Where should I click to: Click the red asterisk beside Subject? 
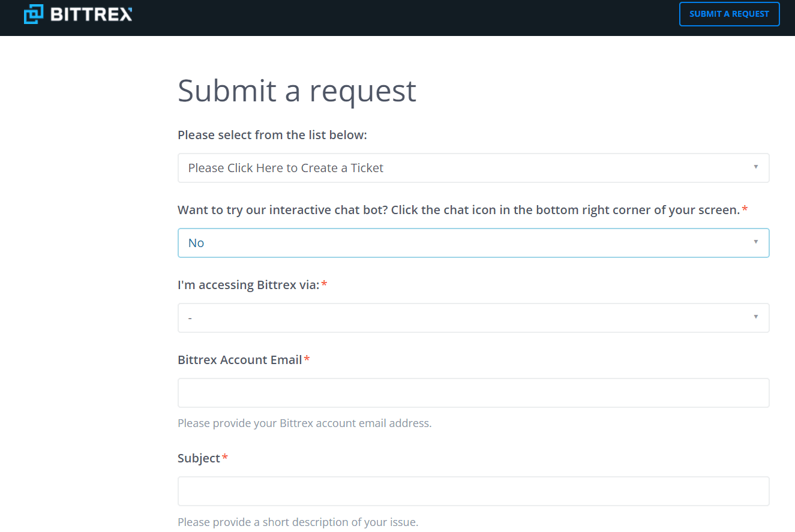(x=225, y=458)
